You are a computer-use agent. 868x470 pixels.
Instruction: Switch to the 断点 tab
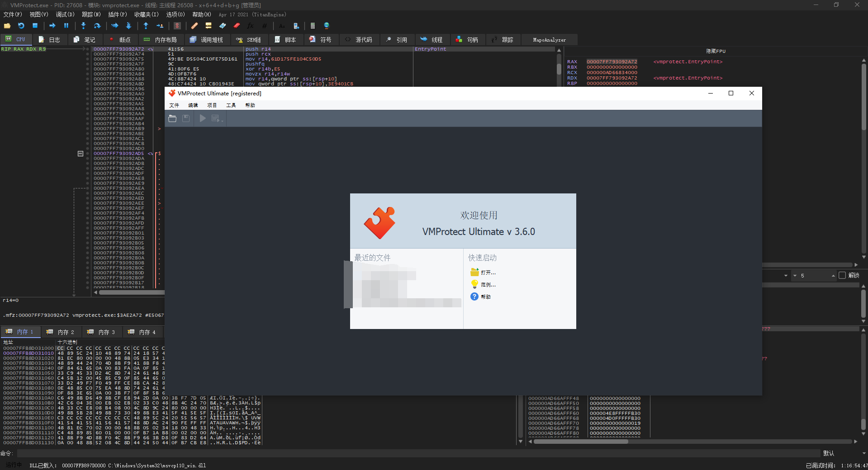tap(120, 40)
